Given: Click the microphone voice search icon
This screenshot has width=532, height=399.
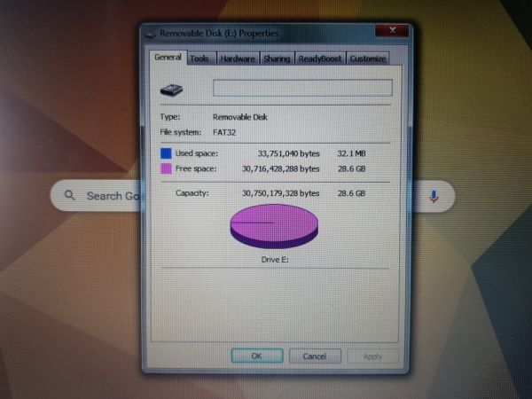Looking at the screenshot, I should (434, 196).
